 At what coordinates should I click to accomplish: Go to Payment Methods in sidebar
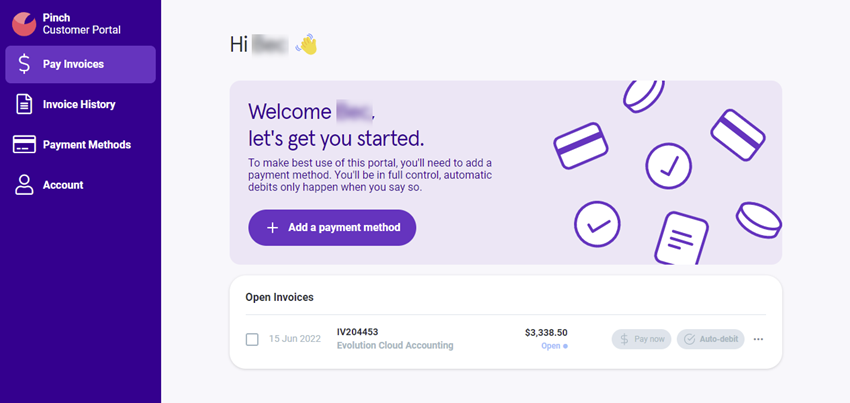point(87,145)
